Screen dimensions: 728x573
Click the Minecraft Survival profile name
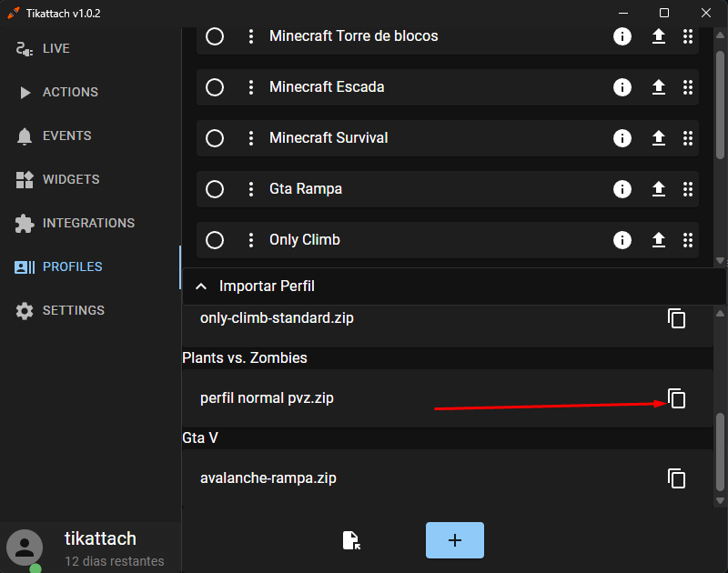tap(329, 138)
